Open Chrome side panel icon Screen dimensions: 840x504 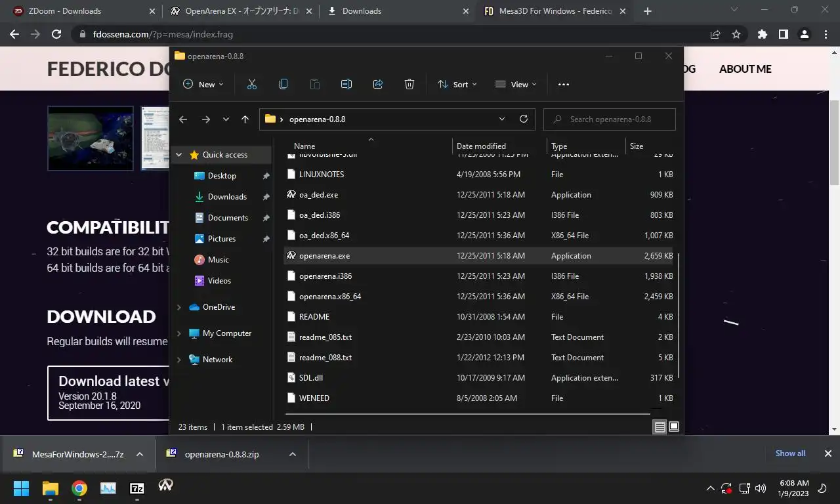(x=783, y=34)
